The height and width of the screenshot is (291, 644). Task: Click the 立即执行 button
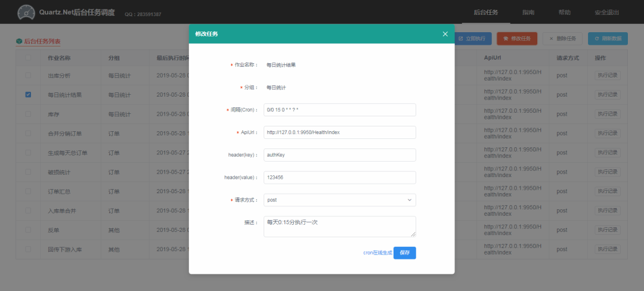(x=472, y=39)
